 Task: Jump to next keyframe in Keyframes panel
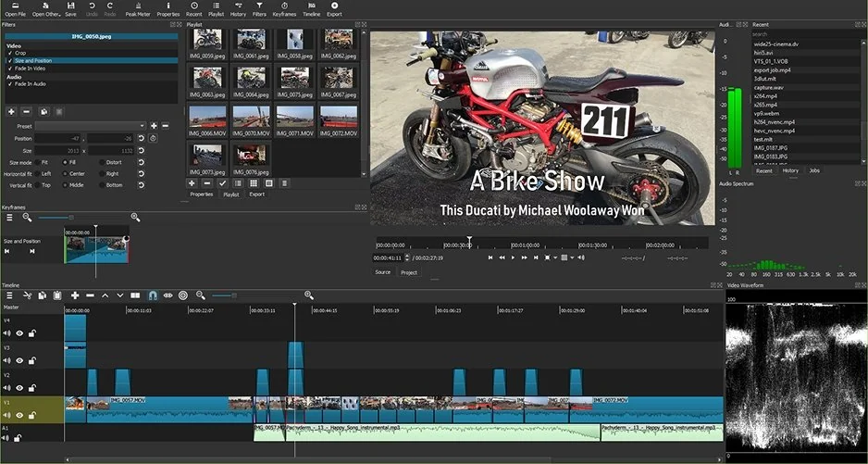click(32, 251)
